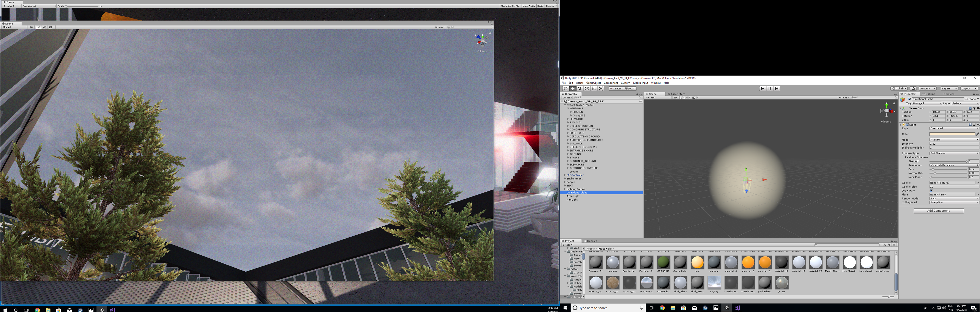Disable the Light component checkbox
The height and width of the screenshot is (312, 980).
click(908, 125)
